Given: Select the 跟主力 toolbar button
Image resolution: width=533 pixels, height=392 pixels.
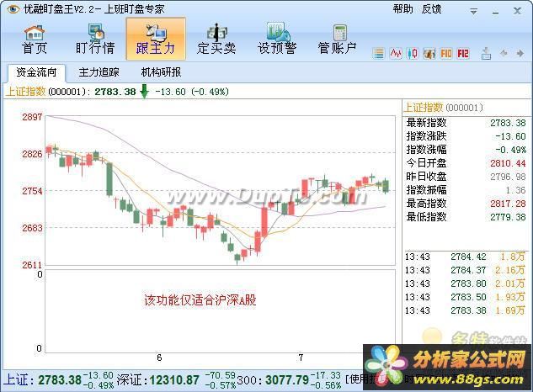Looking at the screenshot, I should [x=156, y=39].
